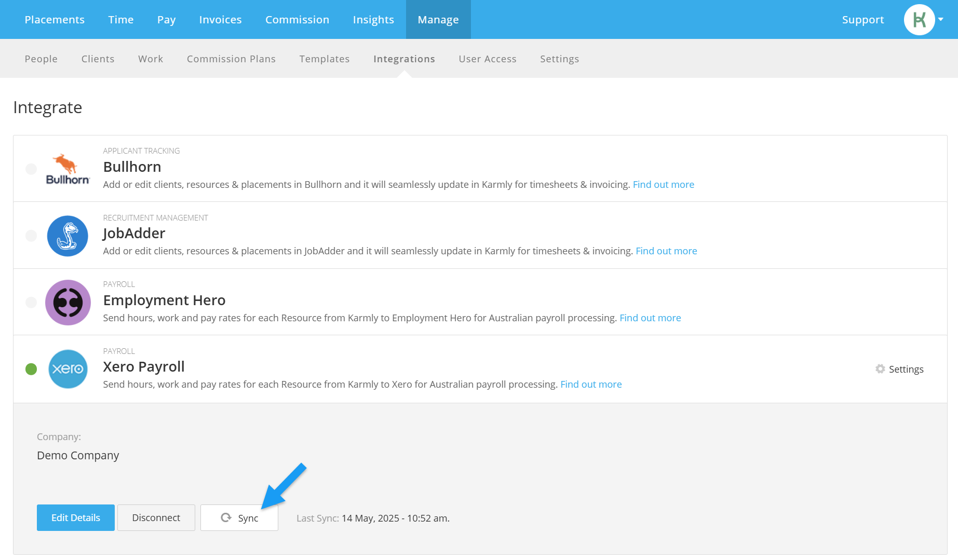This screenshot has width=958, height=560.
Task: Click Find out more for JobAdder
Action: [666, 251]
